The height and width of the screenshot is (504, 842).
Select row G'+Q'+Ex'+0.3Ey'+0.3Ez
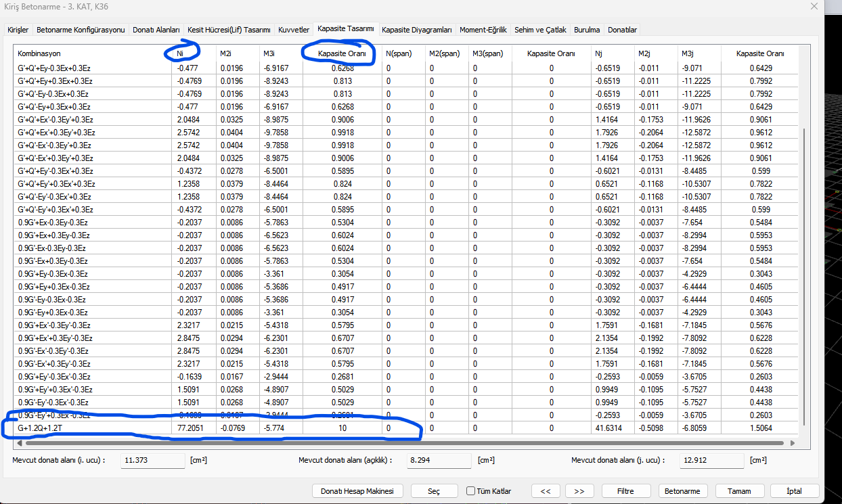click(x=406, y=133)
